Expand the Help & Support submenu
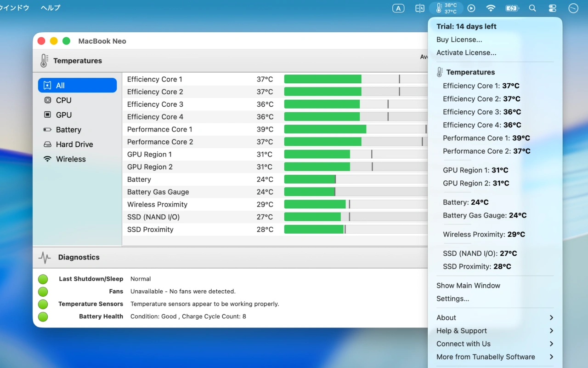 pos(461,330)
